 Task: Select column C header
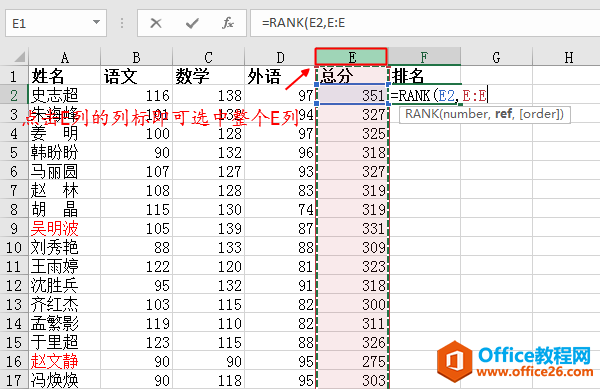click(208, 57)
